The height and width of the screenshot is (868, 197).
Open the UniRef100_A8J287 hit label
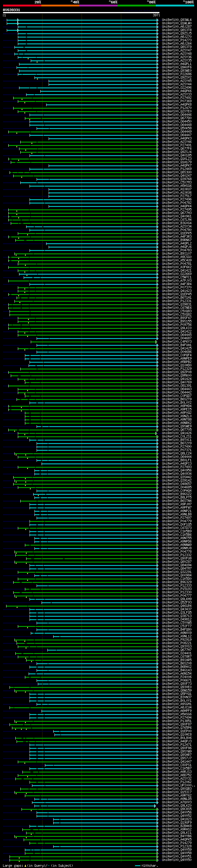point(177,26)
